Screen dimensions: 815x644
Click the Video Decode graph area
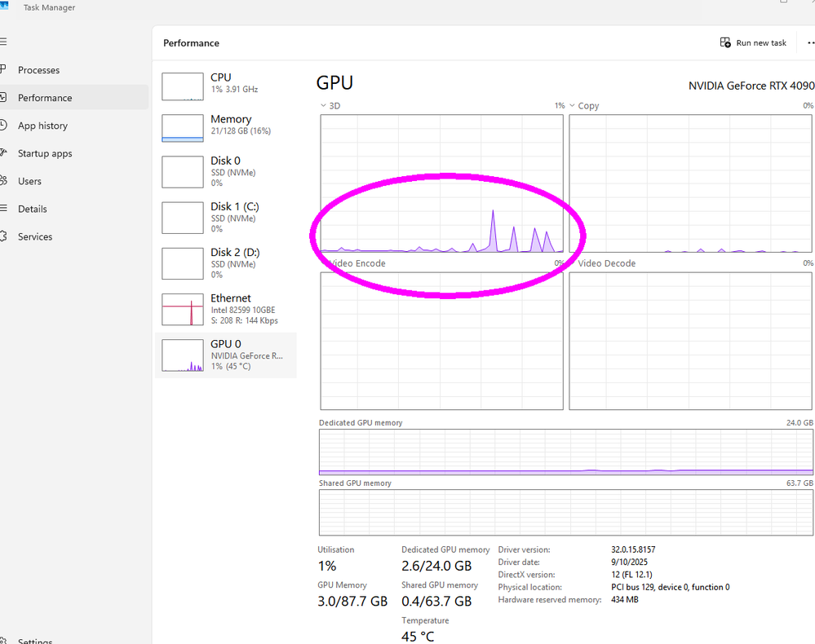(x=690, y=342)
